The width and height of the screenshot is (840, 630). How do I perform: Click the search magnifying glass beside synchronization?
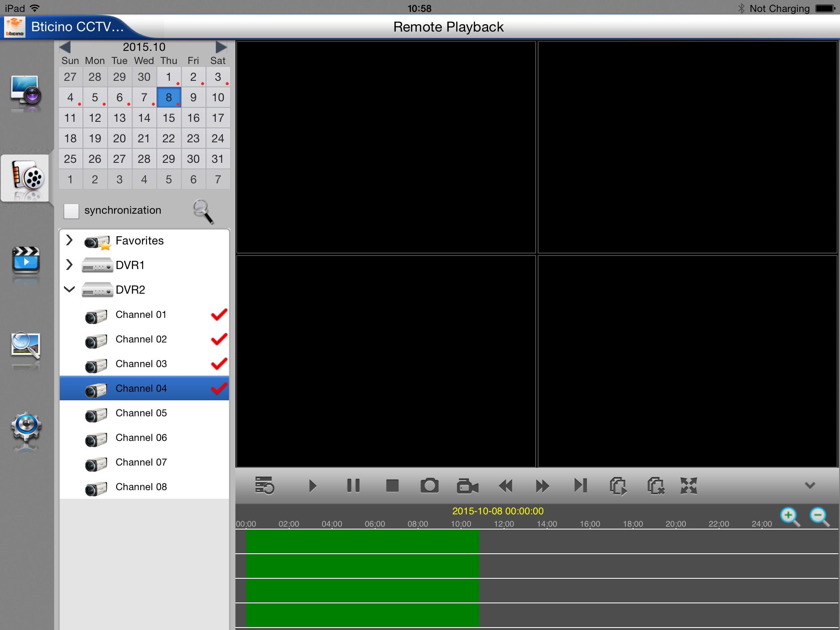[203, 211]
